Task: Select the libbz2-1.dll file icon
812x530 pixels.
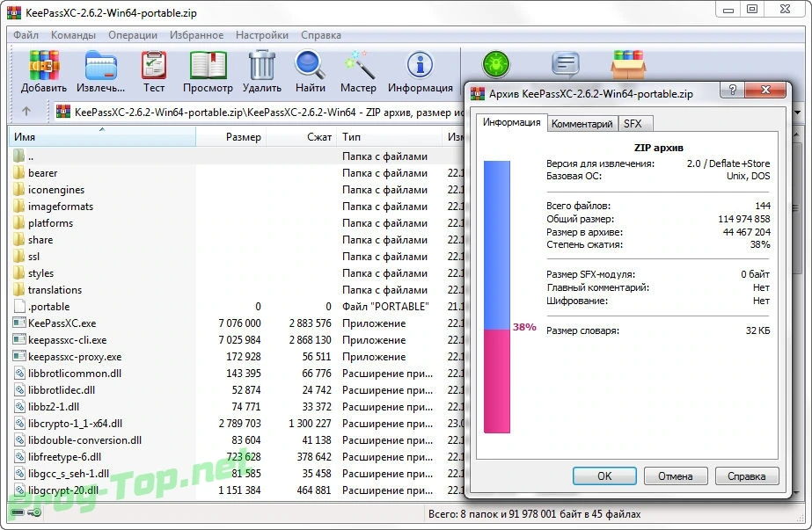Action: point(19,406)
